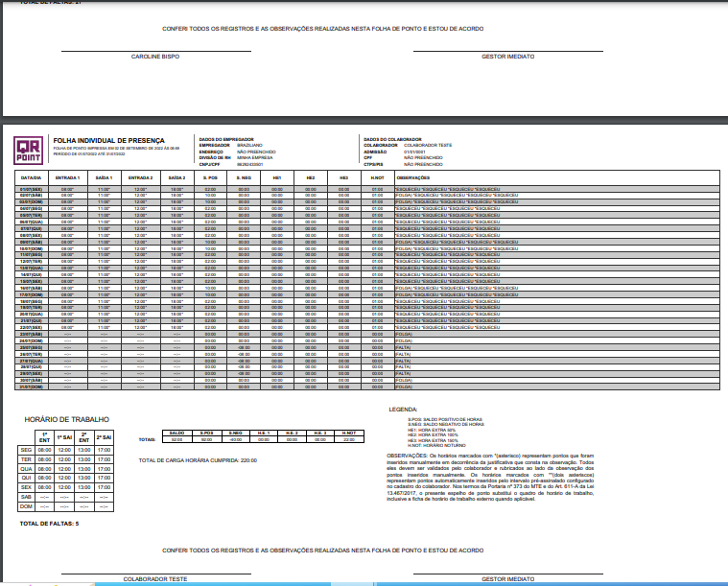This screenshot has width=728, height=586.
Task: Click the TOTAL DE FALTAS: 5 text
Action: point(50,524)
